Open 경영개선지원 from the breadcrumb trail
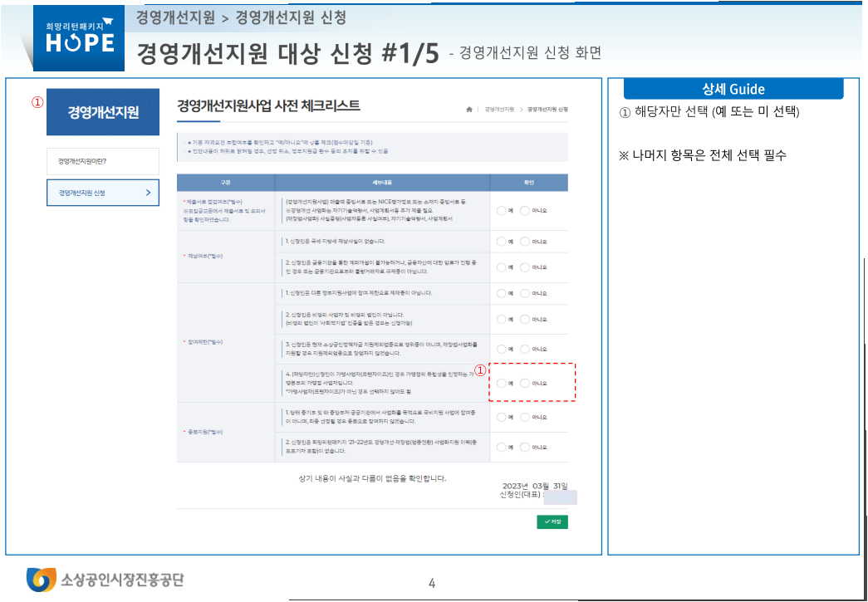Viewport: 868px width, 602px height. pos(499,110)
